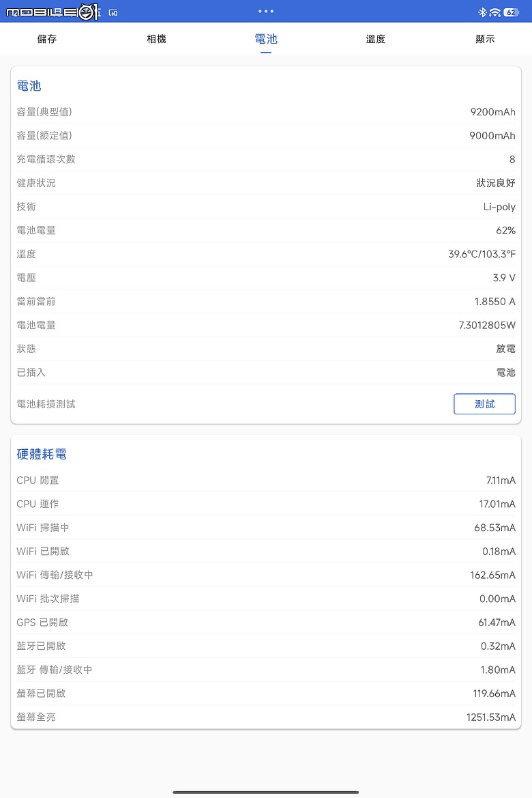Tap the Bluetooth status bar icon
Viewport: 532px width, 798px height.
tap(482, 12)
